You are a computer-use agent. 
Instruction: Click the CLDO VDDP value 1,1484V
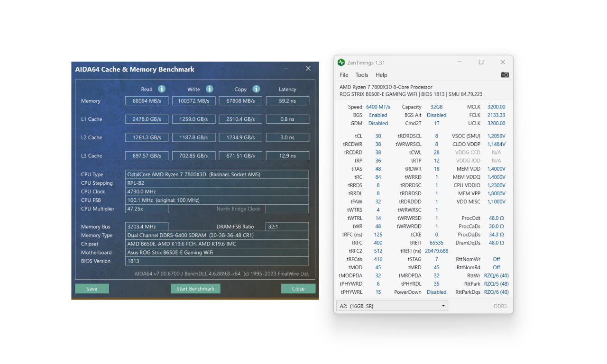coord(496,144)
